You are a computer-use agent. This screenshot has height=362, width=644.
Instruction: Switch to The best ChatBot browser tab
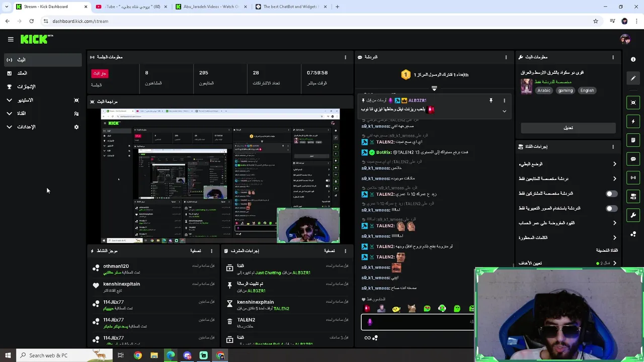click(291, 7)
